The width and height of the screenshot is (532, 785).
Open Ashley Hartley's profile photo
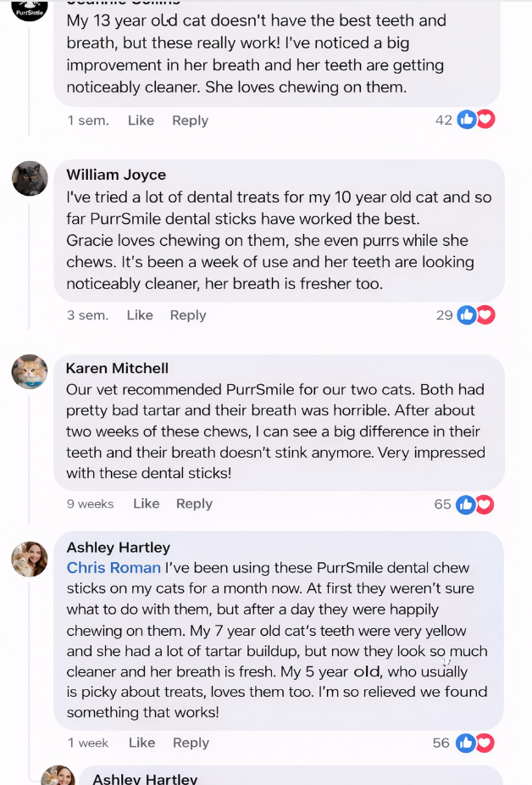[x=30, y=559]
